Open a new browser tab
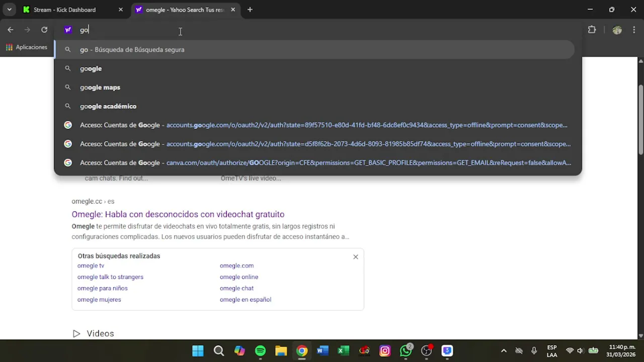The width and height of the screenshot is (644, 362). click(x=250, y=10)
